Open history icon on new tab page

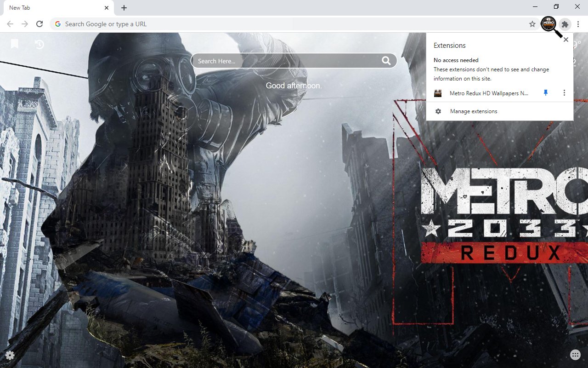point(40,44)
